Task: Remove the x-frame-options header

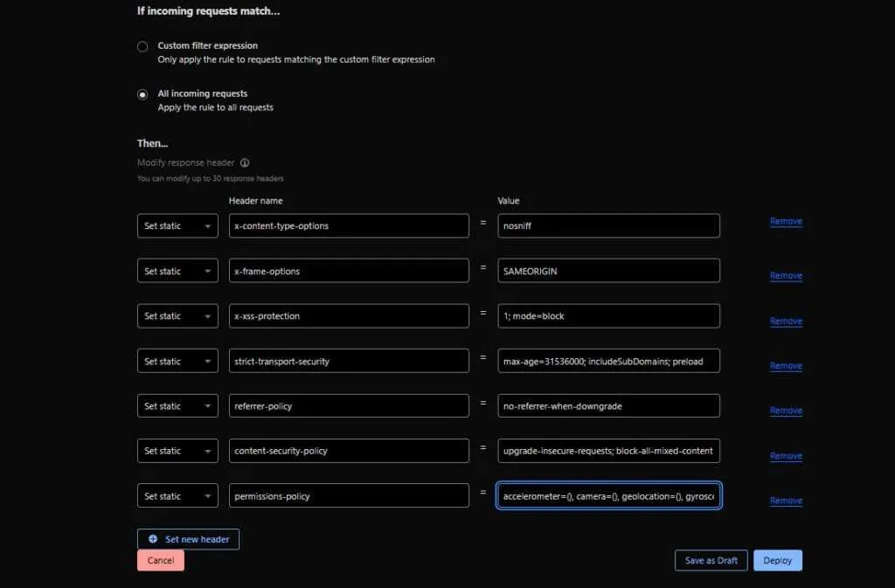Action: coord(786,276)
